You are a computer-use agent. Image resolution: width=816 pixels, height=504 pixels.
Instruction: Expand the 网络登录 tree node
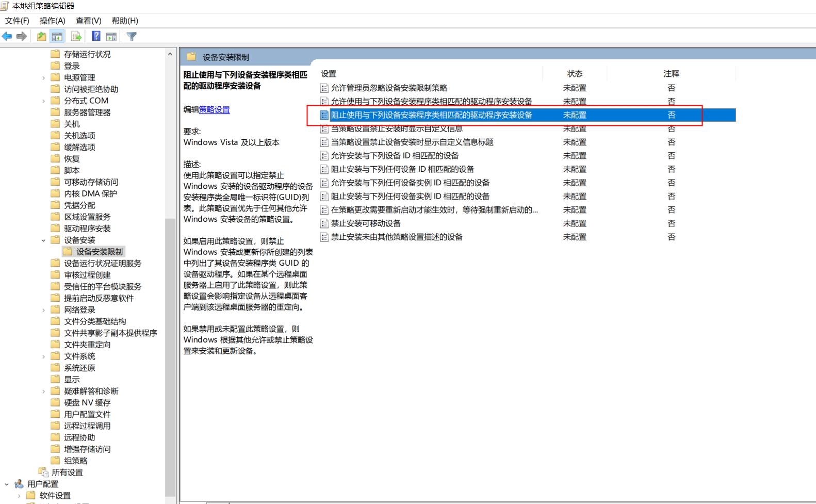(43, 310)
